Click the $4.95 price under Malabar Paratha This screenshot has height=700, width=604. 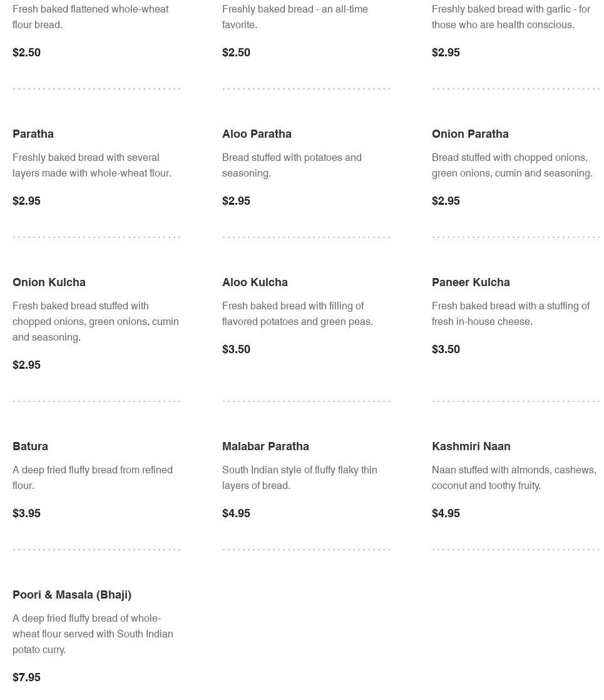236,513
